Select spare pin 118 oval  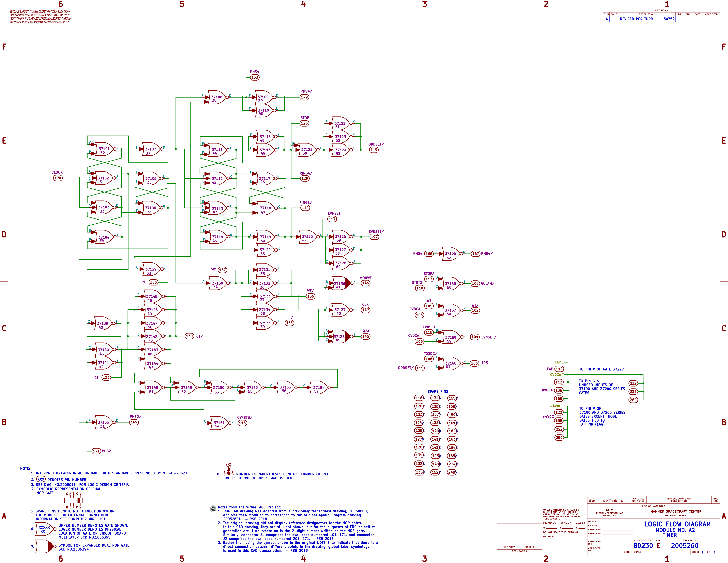click(x=419, y=398)
